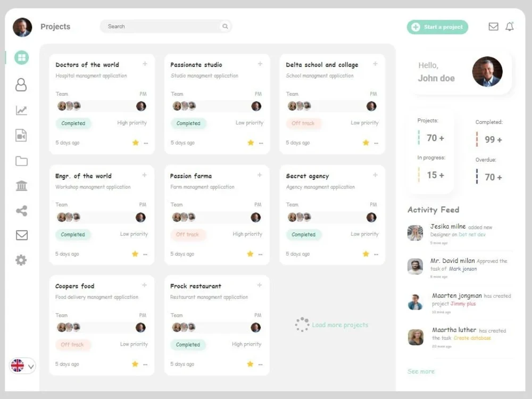Click the plus on Coopers food card
Viewport: 532px width, 399px height.
(x=145, y=285)
